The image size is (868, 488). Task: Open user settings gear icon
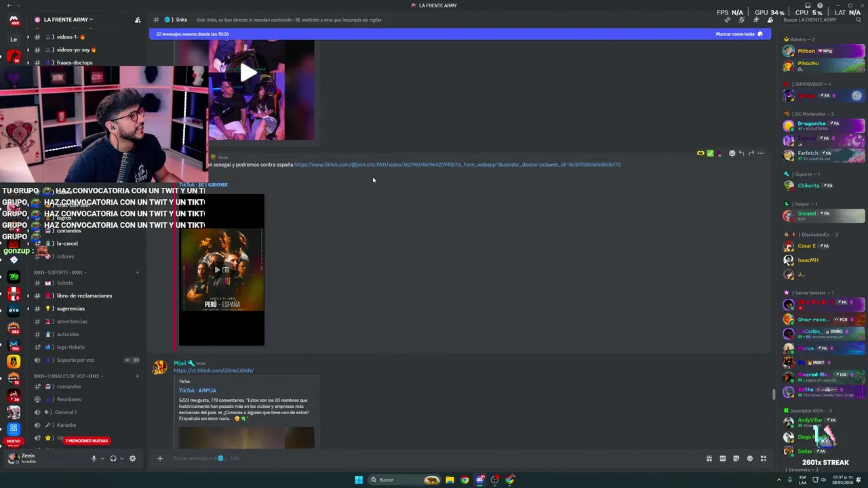click(x=132, y=458)
